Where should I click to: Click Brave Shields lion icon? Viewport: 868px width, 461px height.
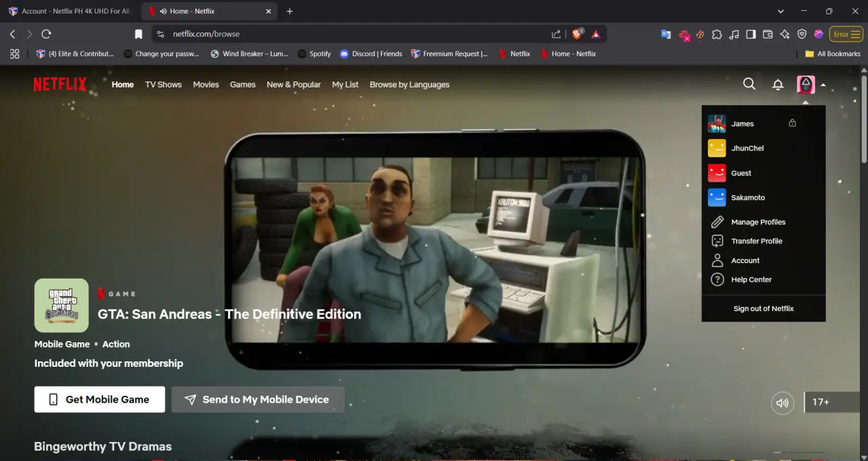click(578, 34)
